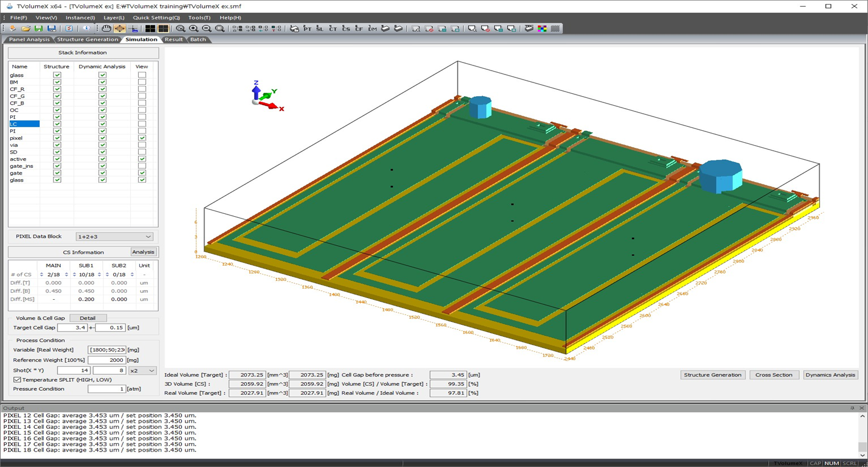Uncheck Structure checkbox for BM layer
Image resolution: width=868 pixels, height=467 pixels.
pyautogui.click(x=57, y=82)
